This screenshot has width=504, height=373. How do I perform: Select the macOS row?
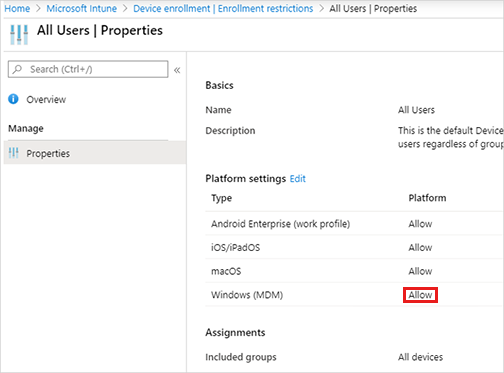pyautogui.click(x=354, y=271)
